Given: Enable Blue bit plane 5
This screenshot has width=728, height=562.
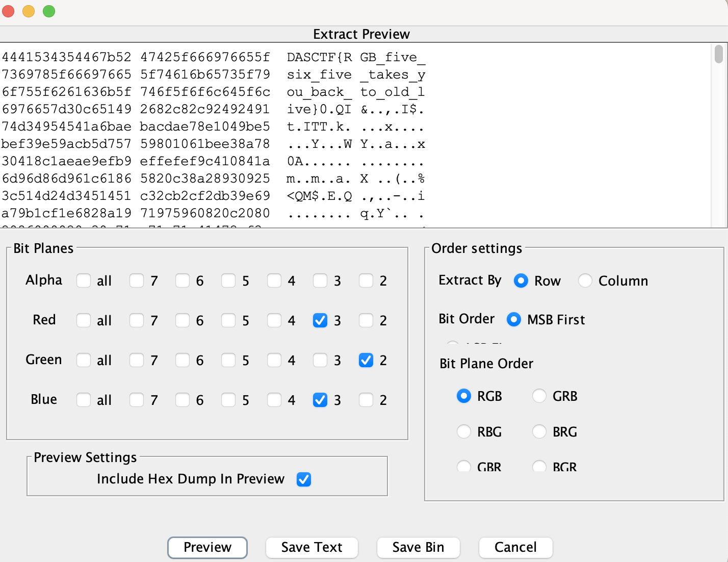Looking at the screenshot, I should pyautogui.click(x=228, y=400).
